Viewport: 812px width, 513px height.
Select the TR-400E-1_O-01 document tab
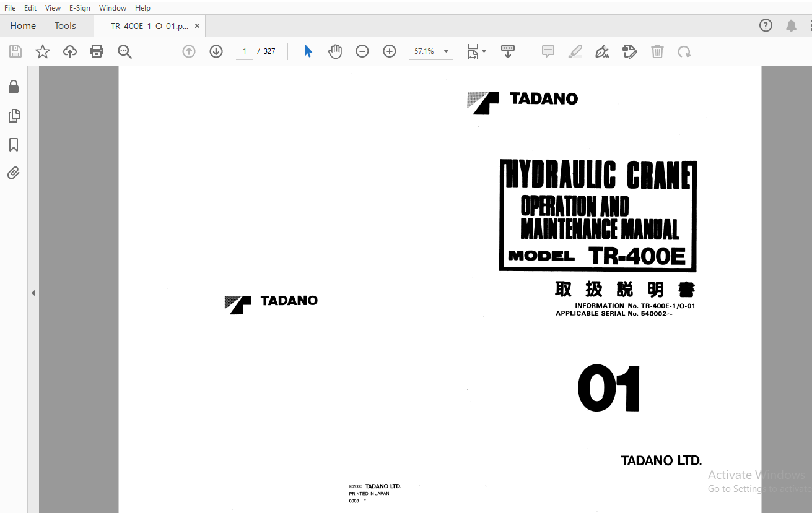149,26
